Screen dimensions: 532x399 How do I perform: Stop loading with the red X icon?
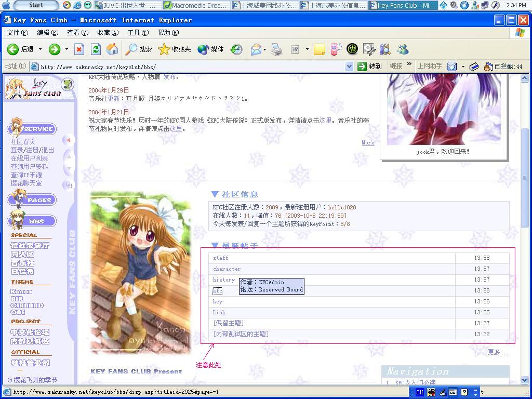click(x=79, y=49)
